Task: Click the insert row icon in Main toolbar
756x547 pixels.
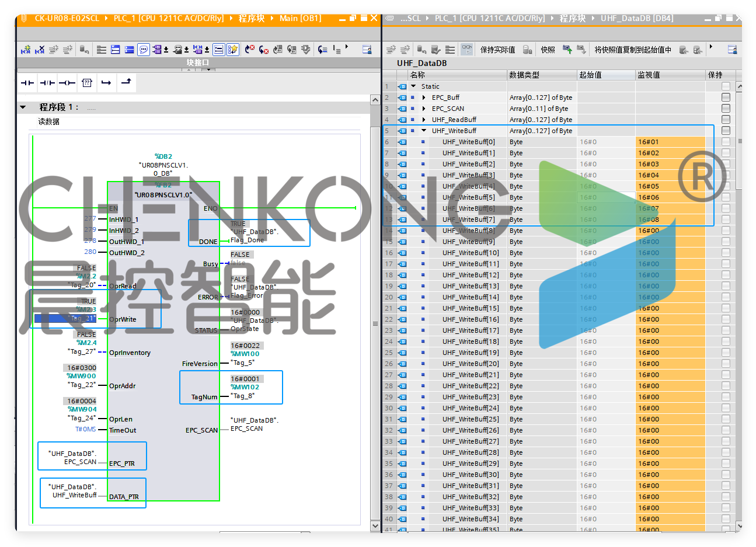Action: [x=54, y=50]
